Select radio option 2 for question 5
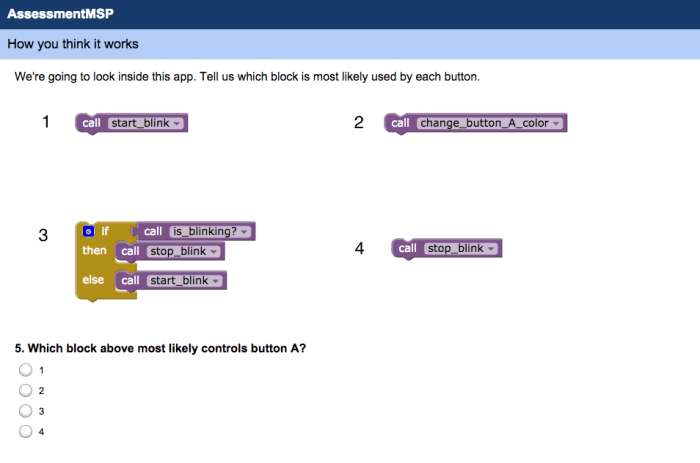700x463 pixels. coord(26,390)
